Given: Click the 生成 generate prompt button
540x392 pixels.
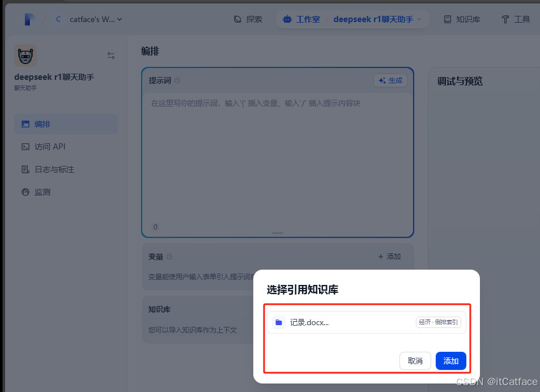Looking at the screenshot, I should [390, 80].
